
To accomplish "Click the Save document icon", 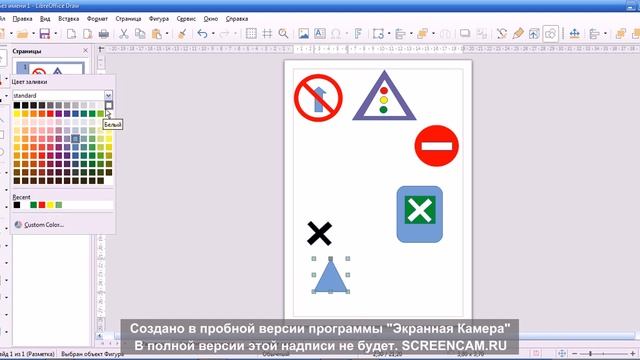I will 44,33.
